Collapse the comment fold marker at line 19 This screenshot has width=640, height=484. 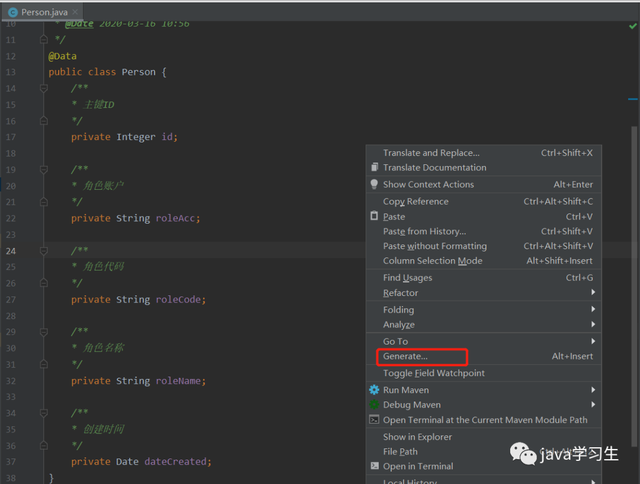coord(44,169)
